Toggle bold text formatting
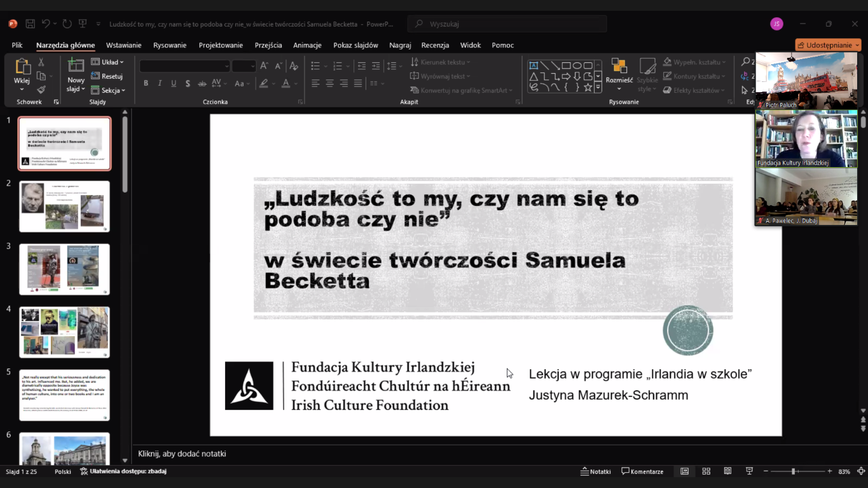 146,83
